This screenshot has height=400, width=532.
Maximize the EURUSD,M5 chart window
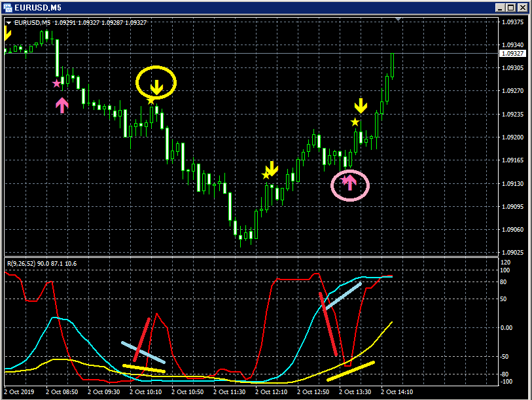511,7
